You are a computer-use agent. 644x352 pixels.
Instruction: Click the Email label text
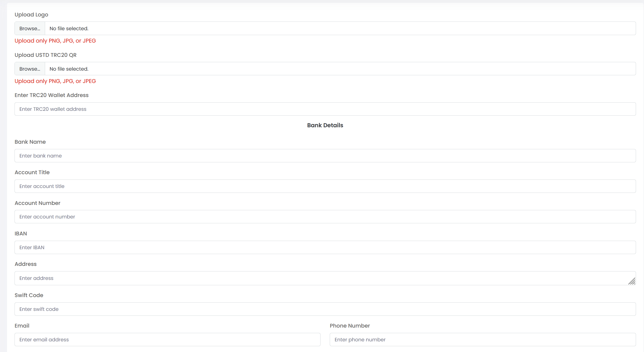22,326
